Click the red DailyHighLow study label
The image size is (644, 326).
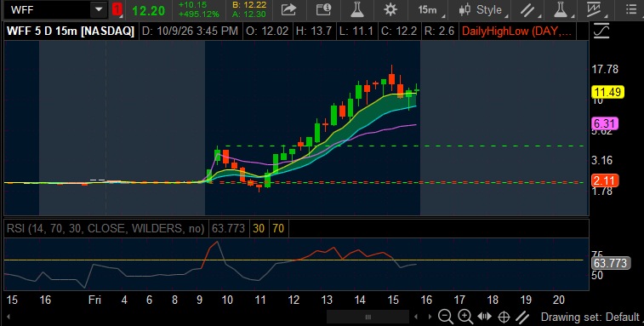(516, 31)
